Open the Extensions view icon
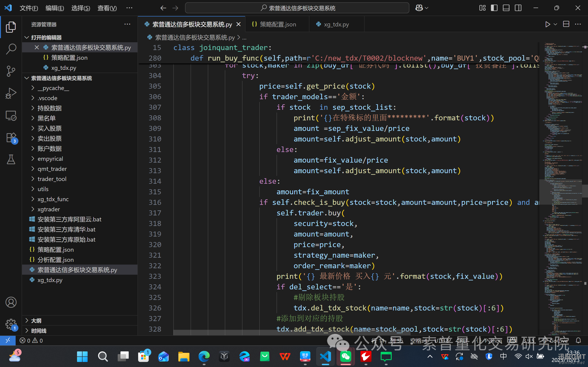Screen dimensions: 588x367 coord(11,138)
